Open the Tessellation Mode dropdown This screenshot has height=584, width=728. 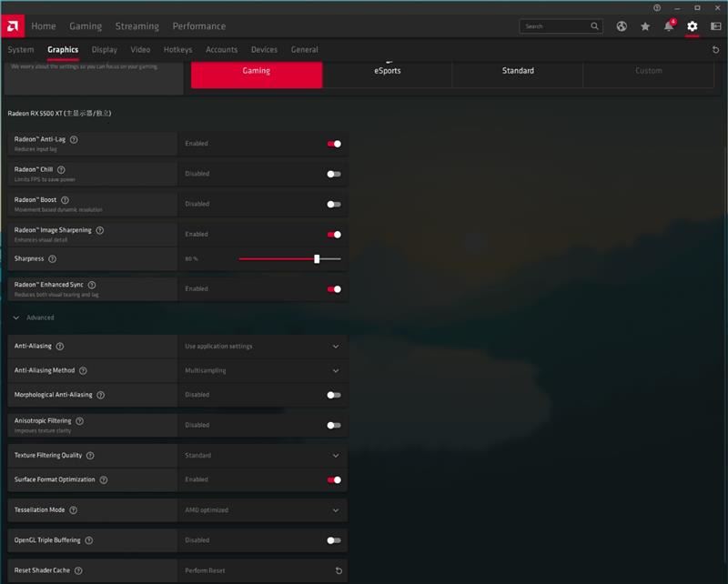pos(262,510)
